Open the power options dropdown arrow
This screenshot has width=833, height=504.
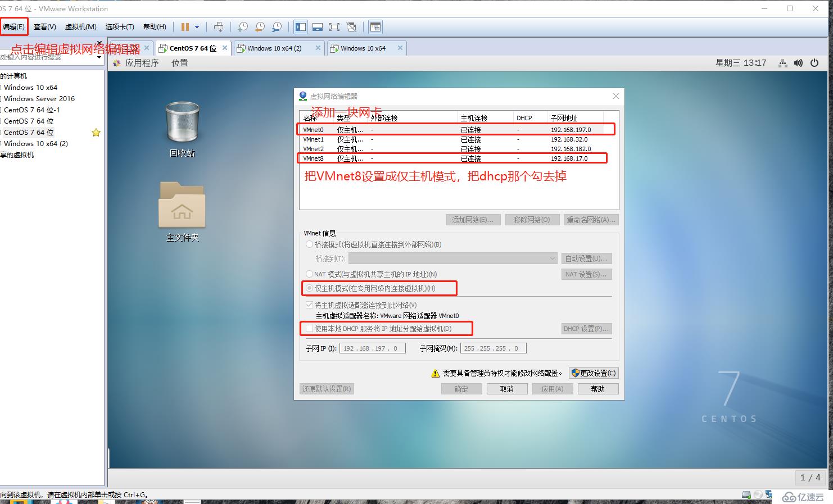tap(197, 26)
